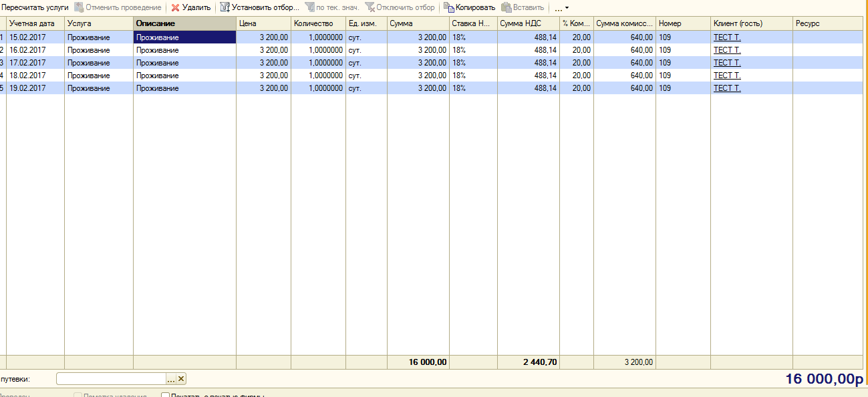
Task: Select the date cell 19.02.2017
Action: (35, 88)
